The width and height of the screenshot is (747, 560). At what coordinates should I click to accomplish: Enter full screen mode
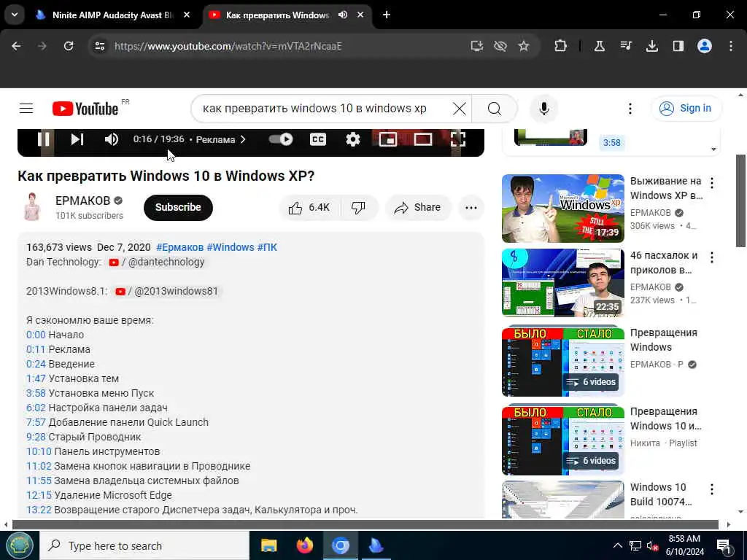[x=458, y=139]
